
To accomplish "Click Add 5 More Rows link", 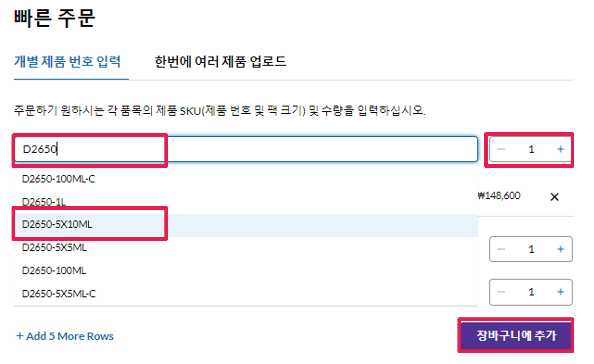I will [x=65, y=336].
